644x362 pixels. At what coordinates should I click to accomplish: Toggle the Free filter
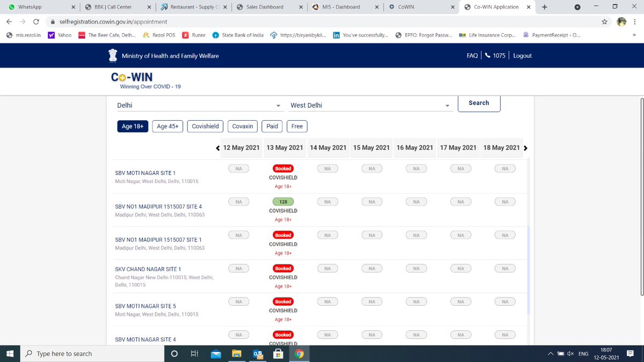point(297,127)
